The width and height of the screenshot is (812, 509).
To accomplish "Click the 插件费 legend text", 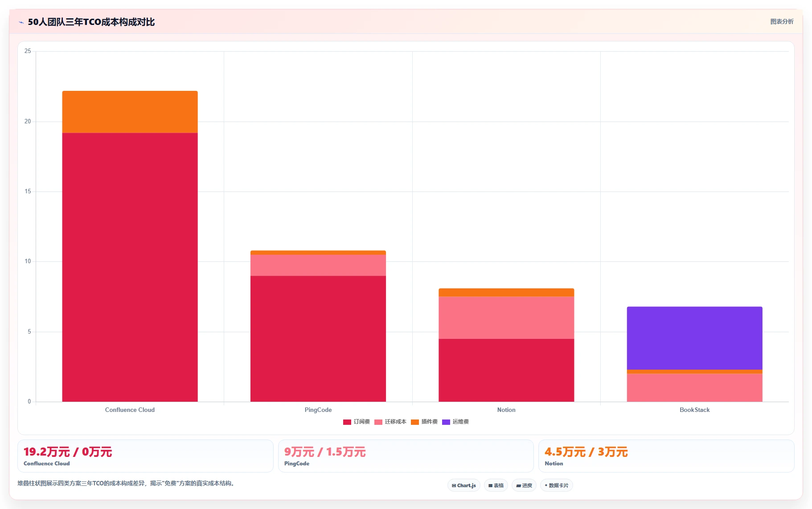I will (430, 422).
